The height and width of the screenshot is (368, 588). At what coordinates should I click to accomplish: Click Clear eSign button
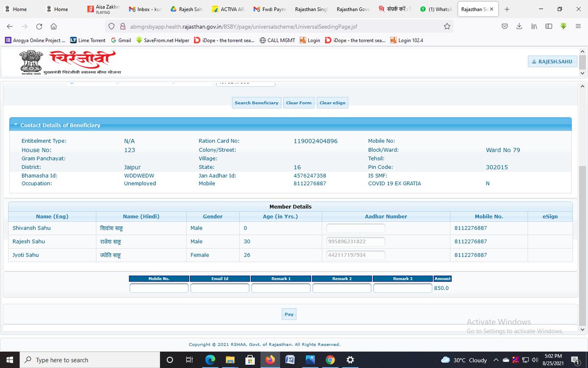pyautogui.click(x=332, y=103)
